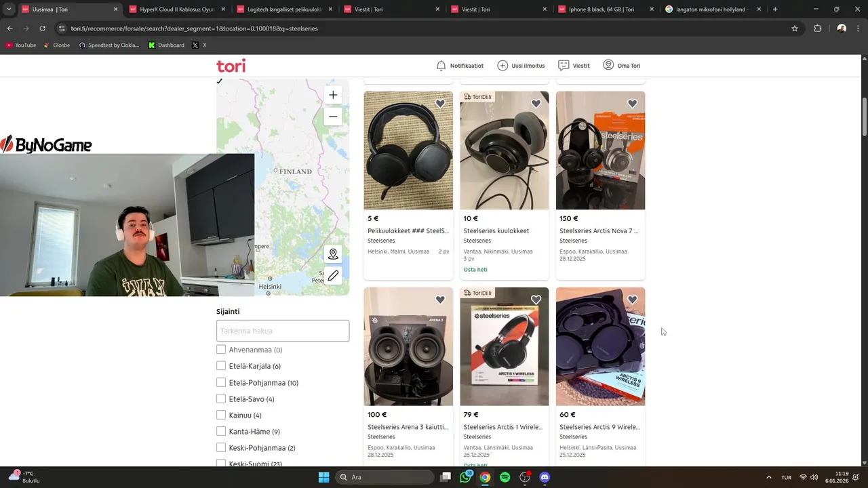Image resolution: width=868 pixels, height=488 pixels.
Task: Open the Viestit messages icon
Action: [564, 66]
